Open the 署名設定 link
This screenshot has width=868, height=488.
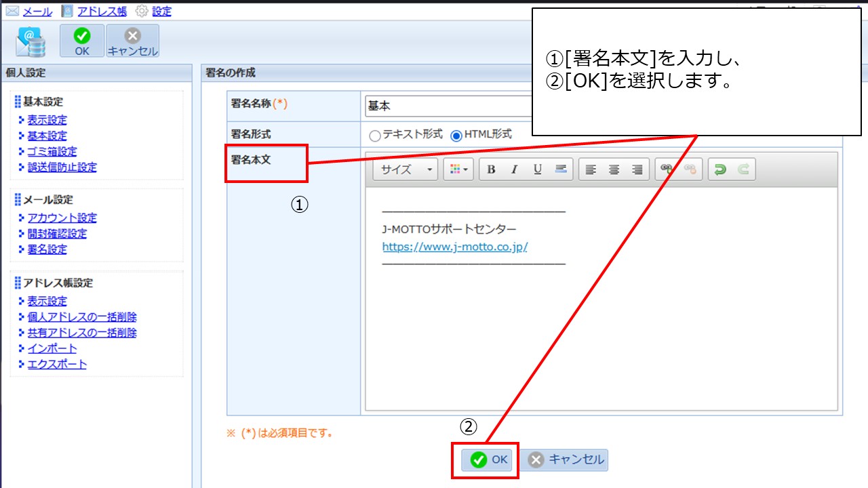[47, 249]
